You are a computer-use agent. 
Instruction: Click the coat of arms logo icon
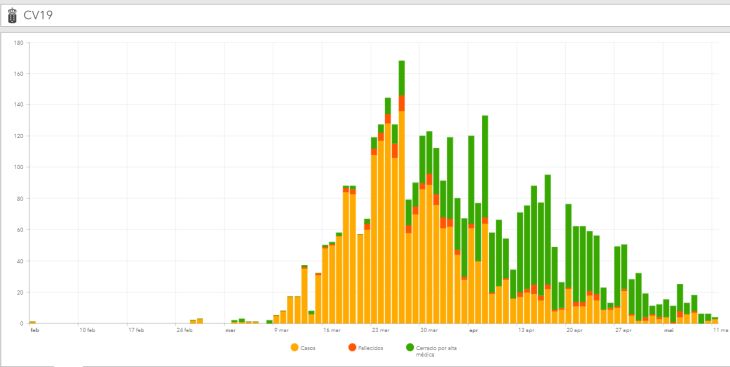coord(13,15)
